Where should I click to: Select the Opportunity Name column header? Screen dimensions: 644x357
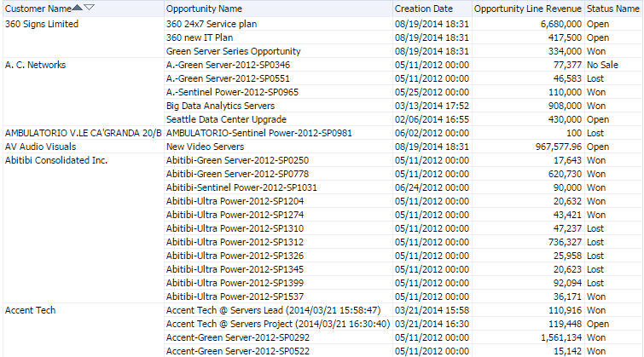coord(204,9)
